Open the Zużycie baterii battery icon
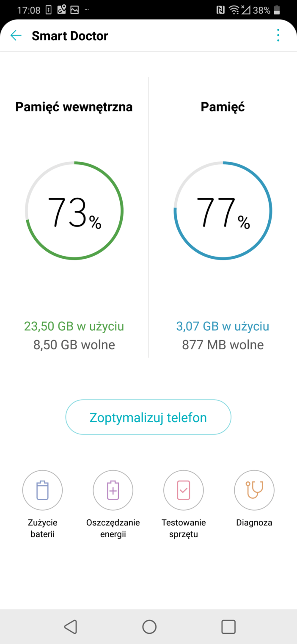Image resolution: width=297 pixels, height=644 pixels. 42,490
